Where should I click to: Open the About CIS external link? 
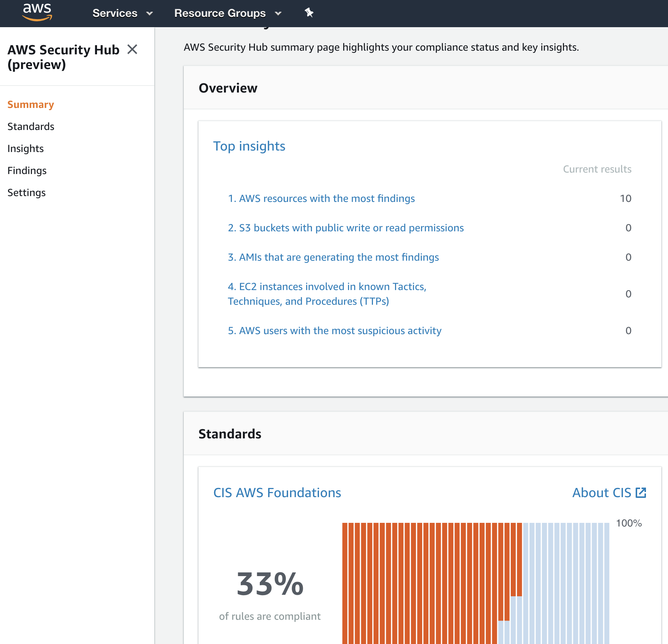click(x=609, y=493)
